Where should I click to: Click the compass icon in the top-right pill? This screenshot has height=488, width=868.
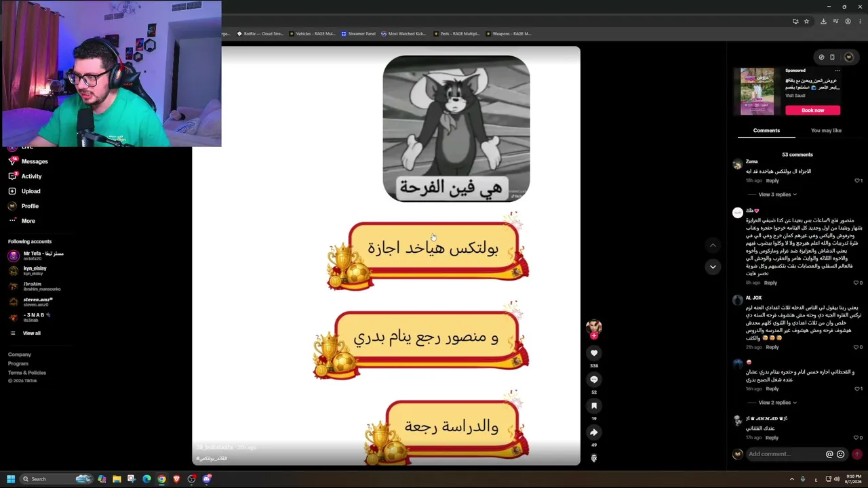point(821,57)
